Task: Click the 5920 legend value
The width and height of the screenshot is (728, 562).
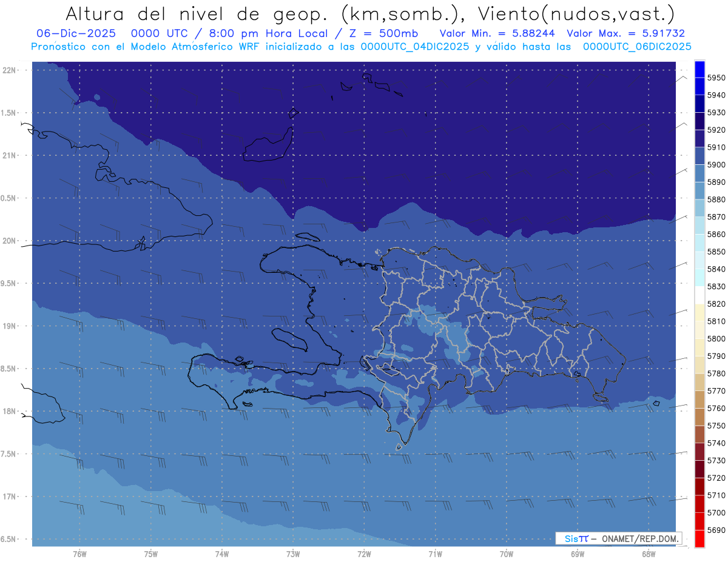Action: (716, 130)
